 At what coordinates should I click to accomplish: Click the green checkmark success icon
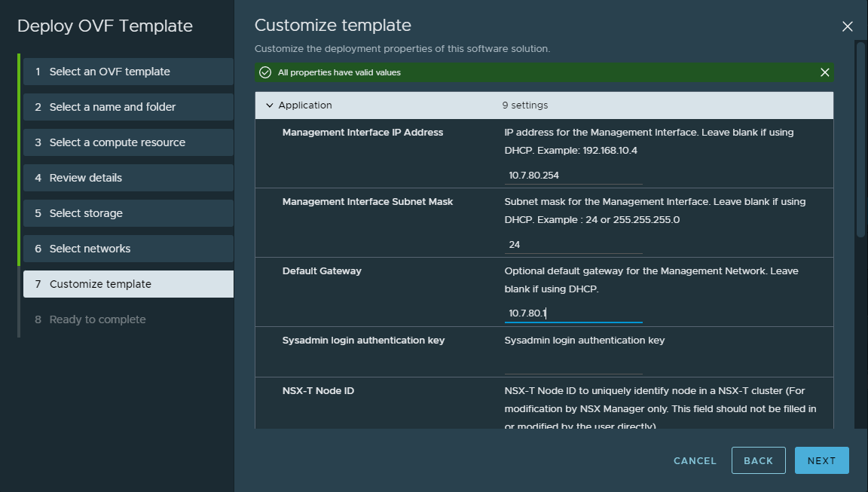pos(265,72)
